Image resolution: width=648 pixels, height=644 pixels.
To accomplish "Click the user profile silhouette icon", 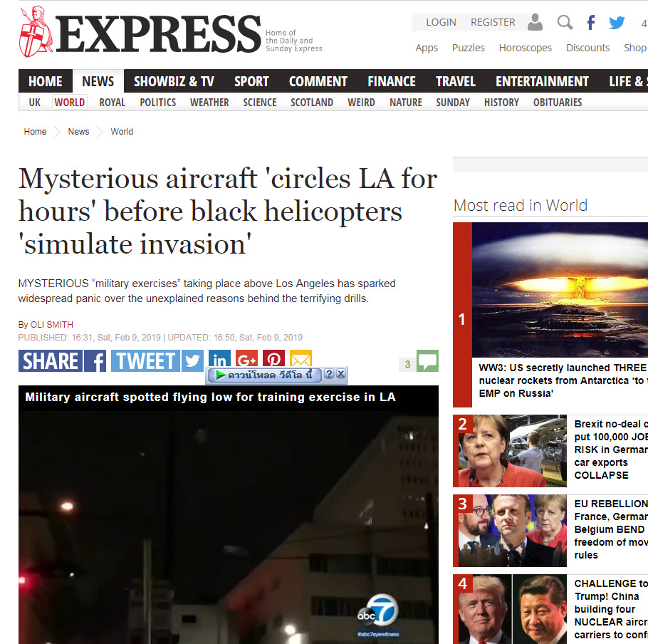I will point(535,22).
